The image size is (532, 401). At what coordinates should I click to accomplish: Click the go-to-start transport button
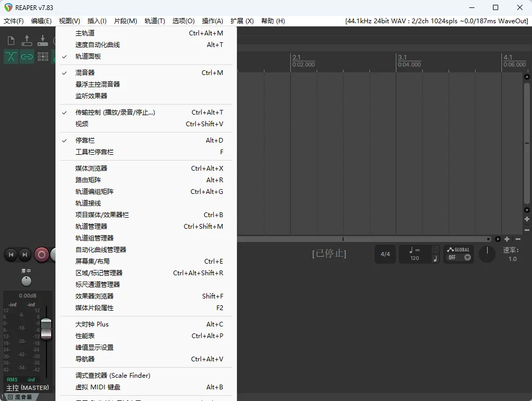click(11, 255)
